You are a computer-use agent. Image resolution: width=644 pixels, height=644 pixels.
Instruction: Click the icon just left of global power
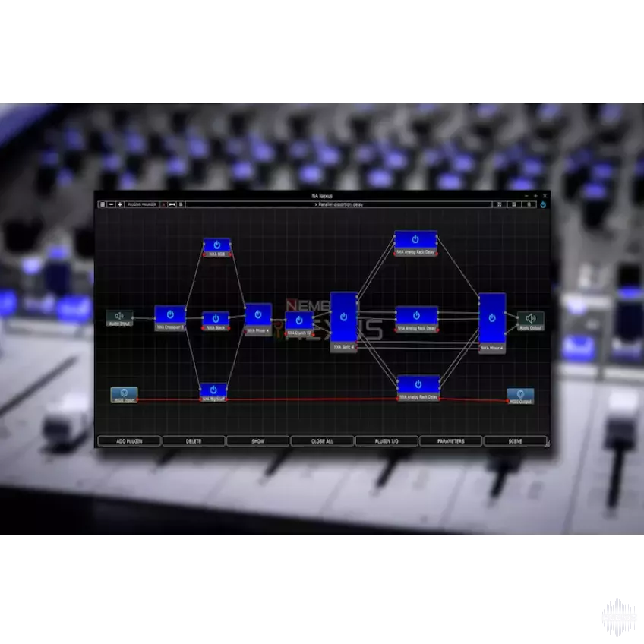[529, 204]
